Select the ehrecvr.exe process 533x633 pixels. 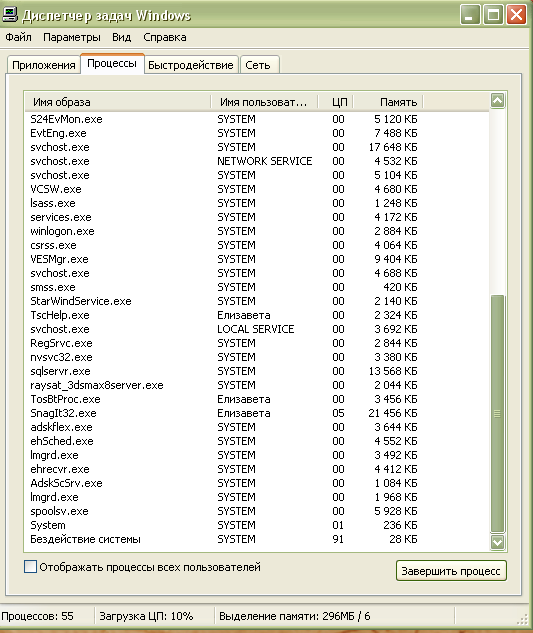[257, 469]
